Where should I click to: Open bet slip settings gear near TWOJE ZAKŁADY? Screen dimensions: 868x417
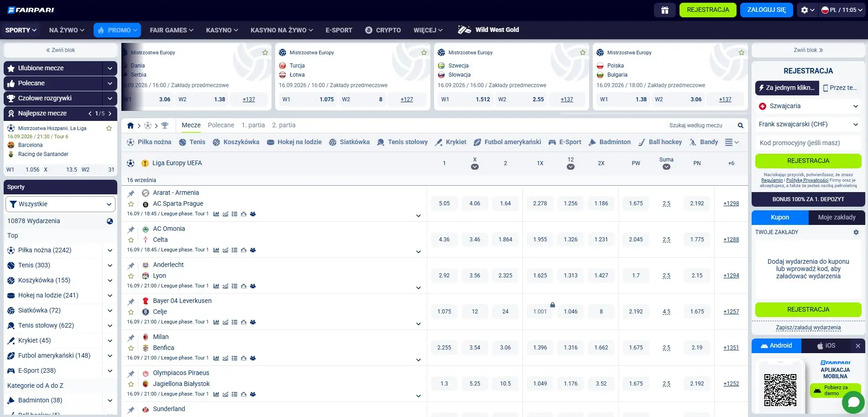tap(856, 232)
